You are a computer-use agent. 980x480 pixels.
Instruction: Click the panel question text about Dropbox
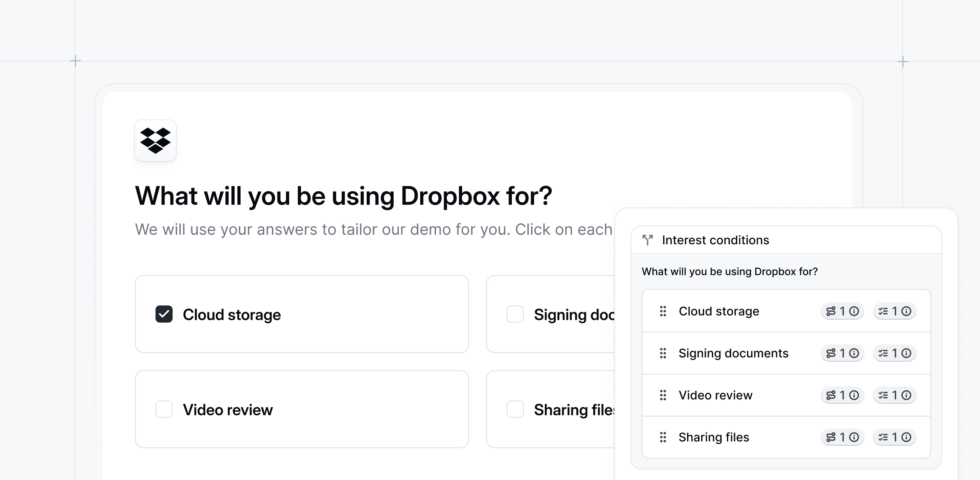(730, 272)
